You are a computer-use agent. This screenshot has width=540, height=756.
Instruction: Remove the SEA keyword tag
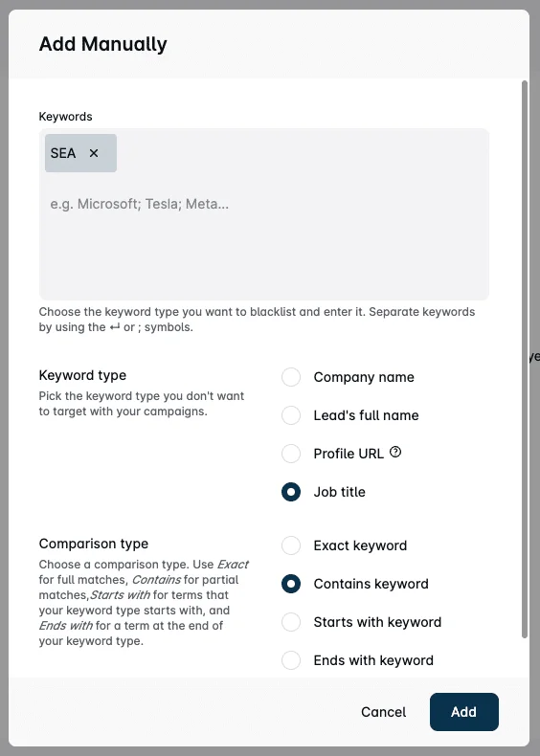[94, 153]
